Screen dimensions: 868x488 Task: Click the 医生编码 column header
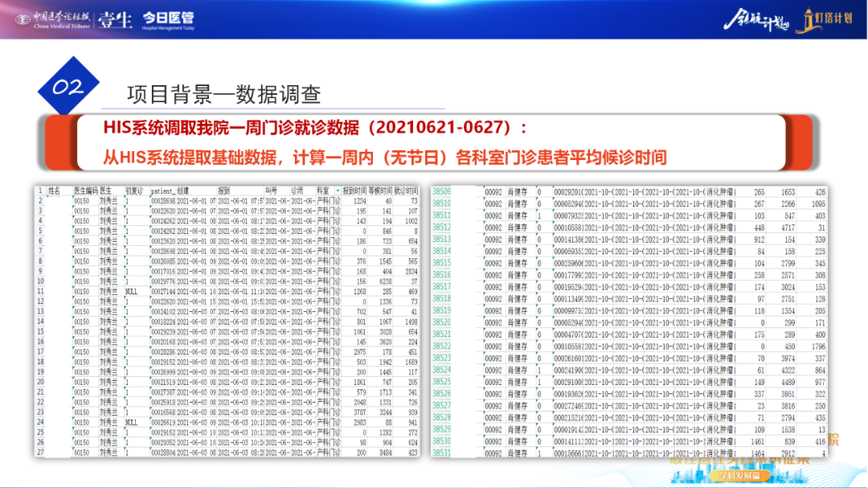coord(85,191)
